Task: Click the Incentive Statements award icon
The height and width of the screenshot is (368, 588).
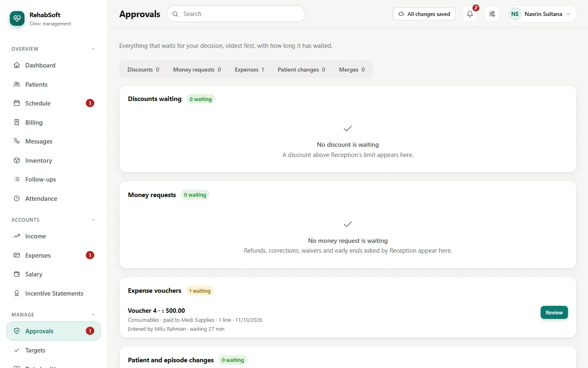Action: coord(17,293)
